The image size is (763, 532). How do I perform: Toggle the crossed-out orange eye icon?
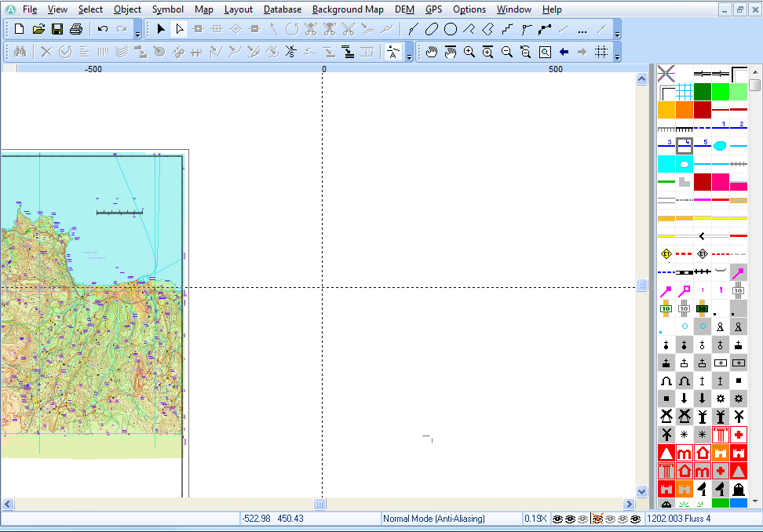pos(597,519)
